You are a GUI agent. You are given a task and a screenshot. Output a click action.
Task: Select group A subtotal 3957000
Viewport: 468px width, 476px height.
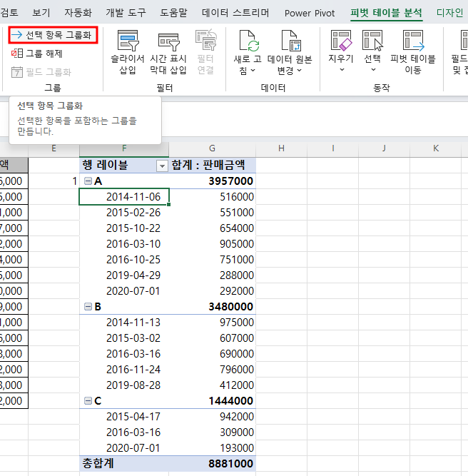point(212,181)
